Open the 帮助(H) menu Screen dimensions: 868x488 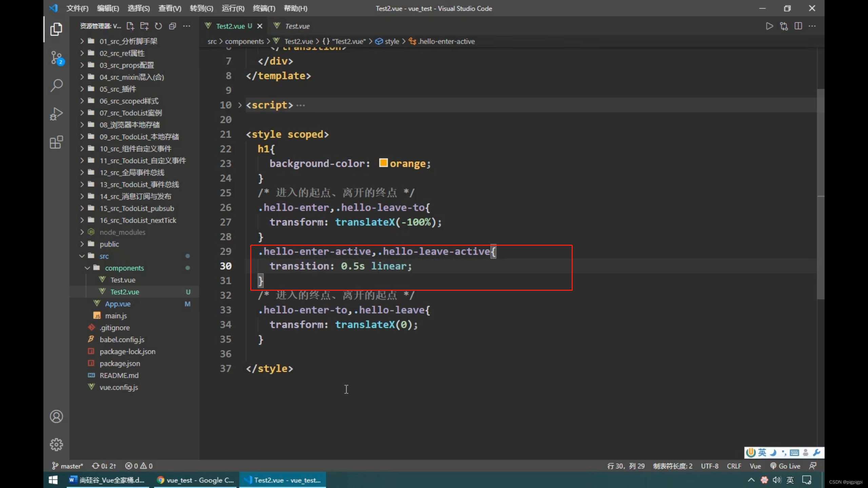295,8
